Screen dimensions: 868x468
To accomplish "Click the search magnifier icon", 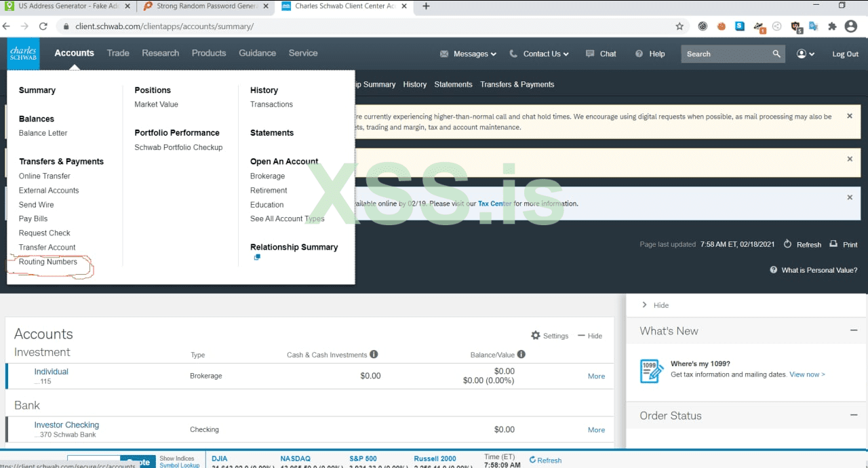I will (x=776, y=54).
